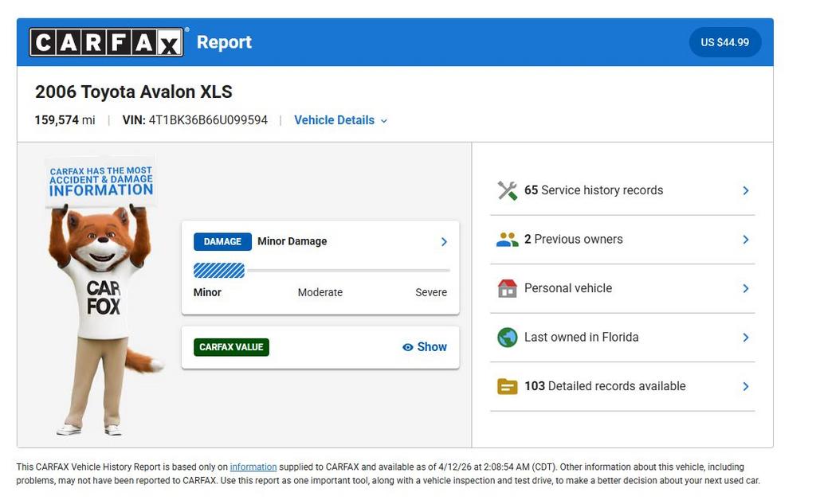Image resolution: width=816 pixels, height=504 pixels.
Task: Click the US $44.99 price button
Action: coord(725,42)
